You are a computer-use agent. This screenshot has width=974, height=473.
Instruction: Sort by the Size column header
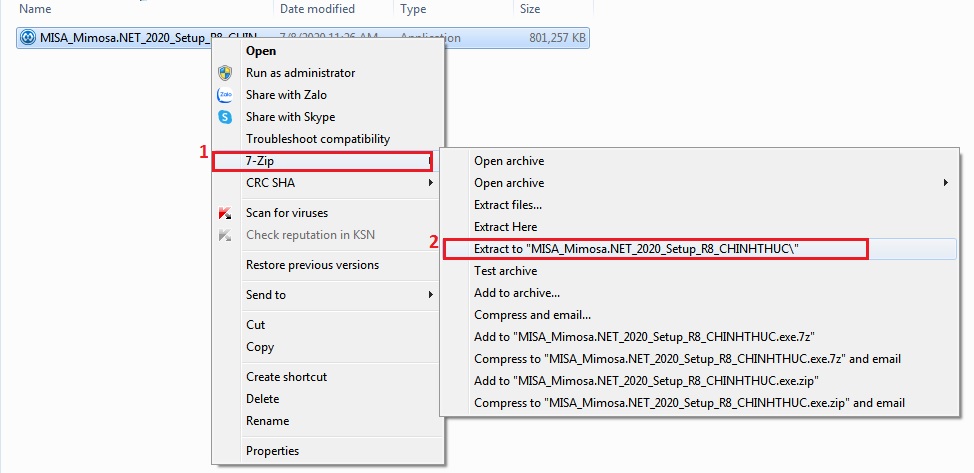click(x=530, y=9)
